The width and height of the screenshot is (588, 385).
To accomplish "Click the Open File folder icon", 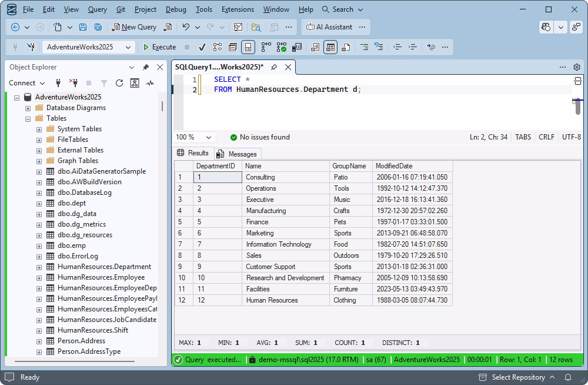I will tap(256, 27).
